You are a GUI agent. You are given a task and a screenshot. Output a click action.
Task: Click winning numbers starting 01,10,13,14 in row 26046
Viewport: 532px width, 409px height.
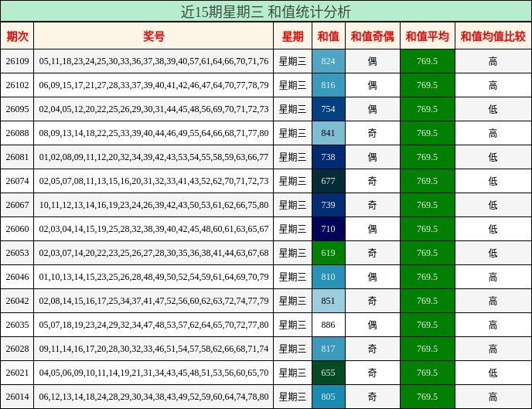tap(154, 277)
